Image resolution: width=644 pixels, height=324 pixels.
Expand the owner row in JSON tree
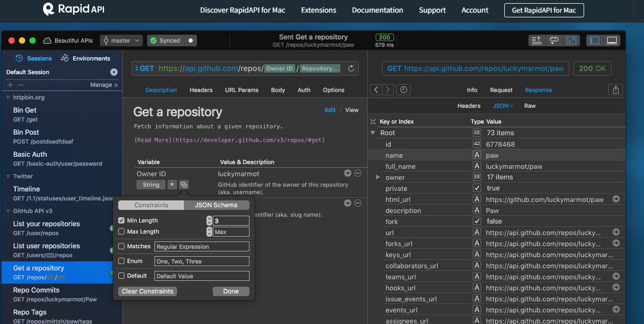point(378,177)
